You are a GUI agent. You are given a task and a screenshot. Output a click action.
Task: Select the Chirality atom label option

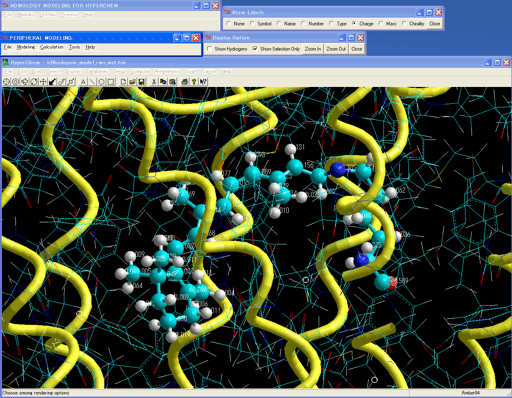[404, 23]
